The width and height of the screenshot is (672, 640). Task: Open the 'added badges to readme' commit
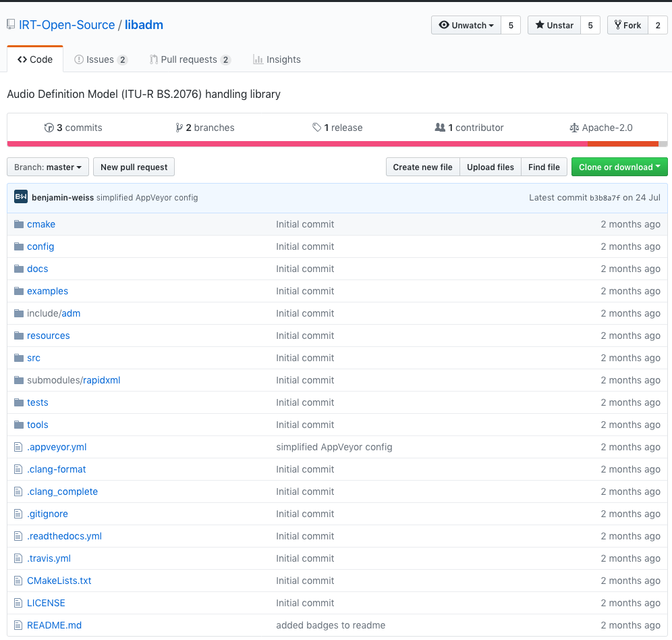[331, 625]
